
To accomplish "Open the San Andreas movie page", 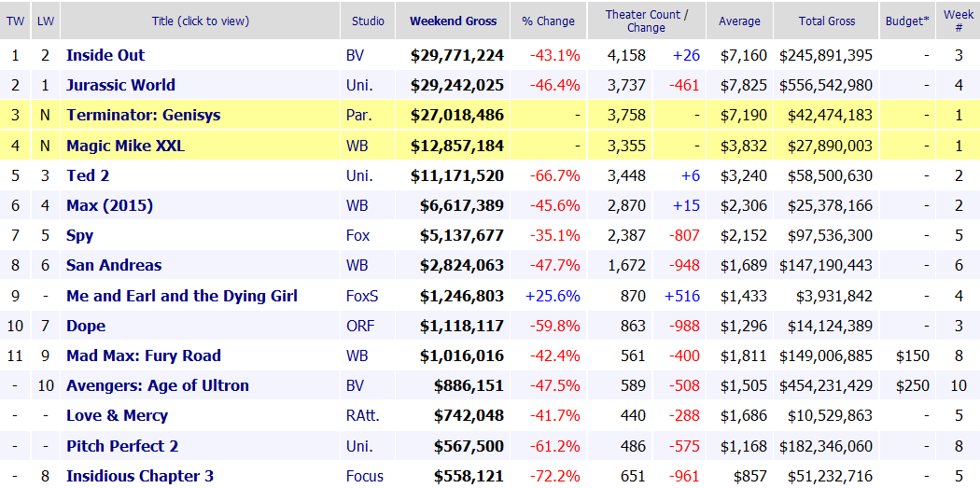I will click(114, 266).
